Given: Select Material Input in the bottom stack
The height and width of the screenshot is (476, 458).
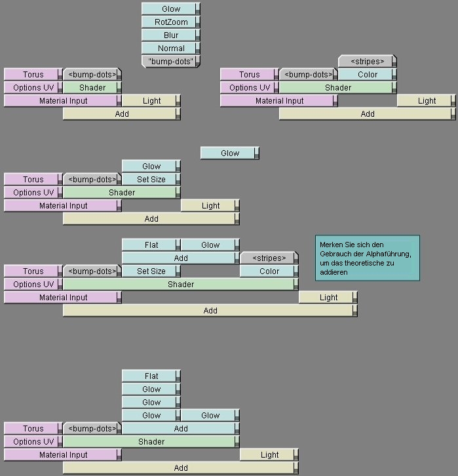Looking at the screenshot, I should 63,454.
